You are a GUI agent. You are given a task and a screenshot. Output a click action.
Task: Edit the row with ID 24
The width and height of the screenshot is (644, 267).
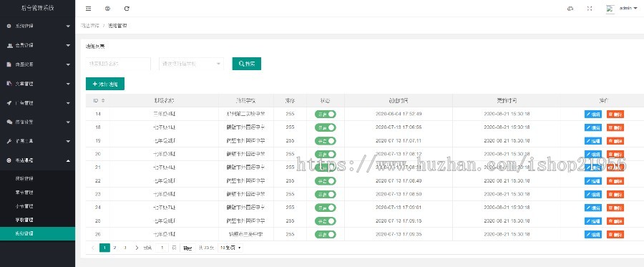(x=593, y=208)
